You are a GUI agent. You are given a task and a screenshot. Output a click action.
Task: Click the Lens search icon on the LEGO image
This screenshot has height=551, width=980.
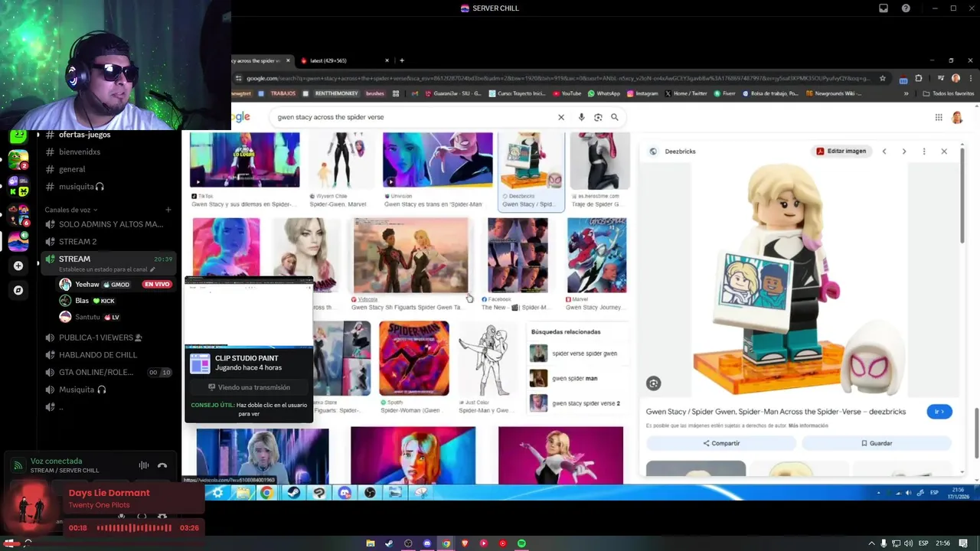[653, 383]
